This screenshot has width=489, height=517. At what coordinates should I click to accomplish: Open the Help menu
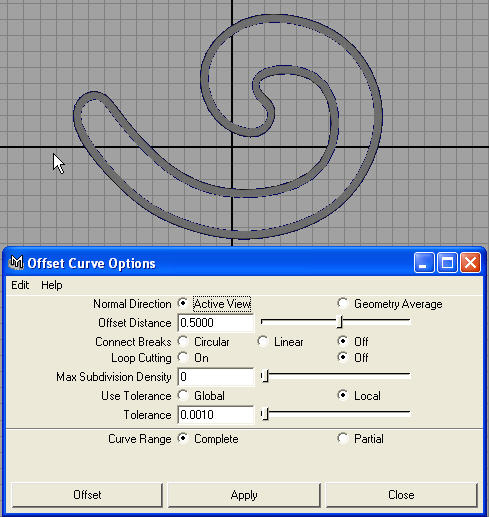(52, 285)
